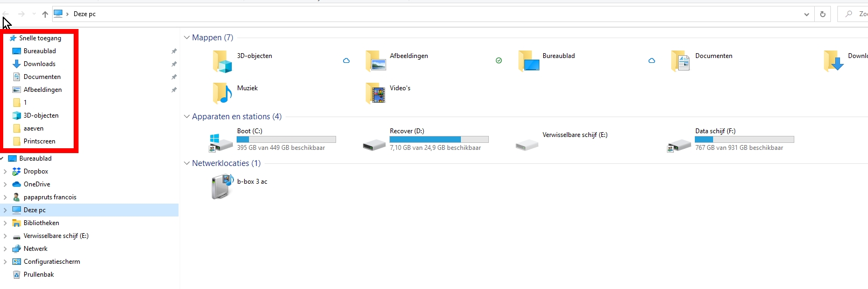This screenshot has height=289, width=868.
Task: Collapse the Mappen (7) section
Action: point(187,38)
